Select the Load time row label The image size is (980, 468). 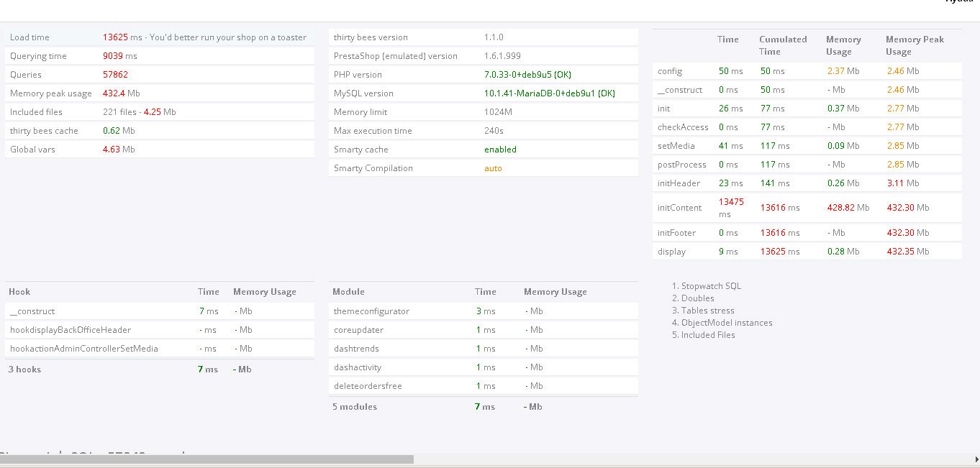point(30,37)
